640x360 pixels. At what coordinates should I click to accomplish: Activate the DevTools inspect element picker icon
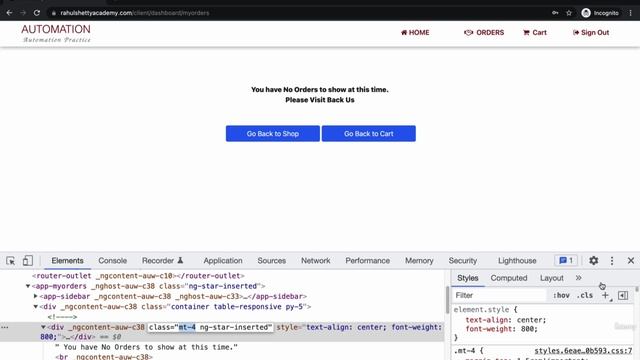tap(11, 261)
